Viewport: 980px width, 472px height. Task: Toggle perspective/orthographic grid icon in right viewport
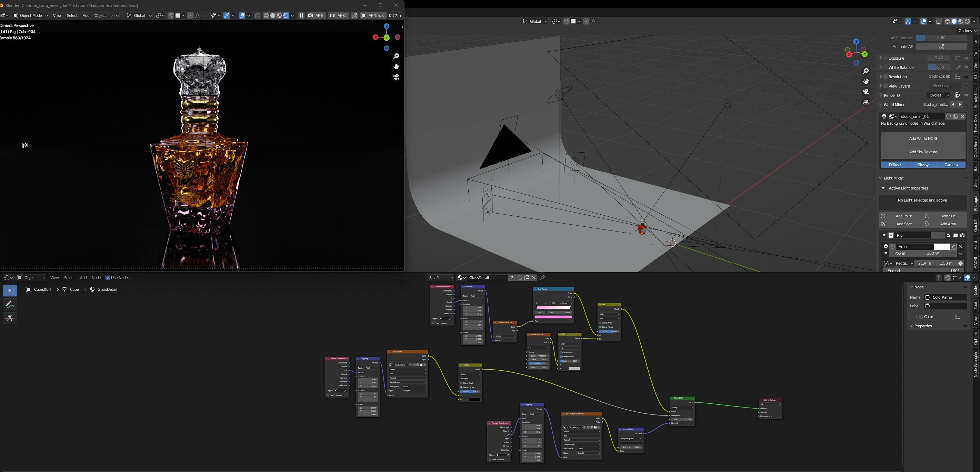[866, 102]
